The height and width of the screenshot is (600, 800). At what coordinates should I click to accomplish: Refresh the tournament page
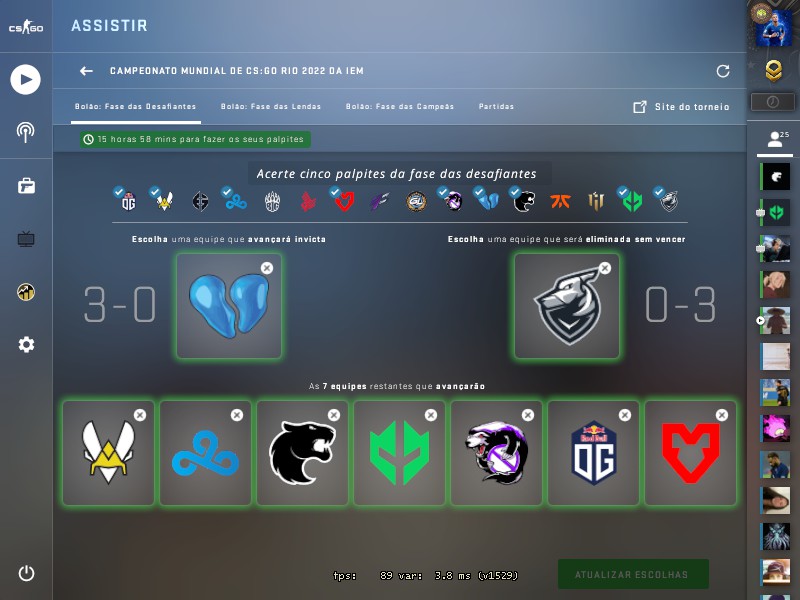(x=722, y=71)
